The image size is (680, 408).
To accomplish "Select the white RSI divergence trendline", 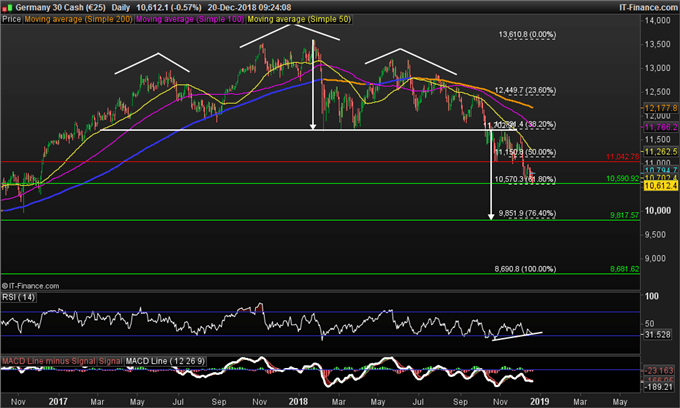I will click(x=517, y=336).
